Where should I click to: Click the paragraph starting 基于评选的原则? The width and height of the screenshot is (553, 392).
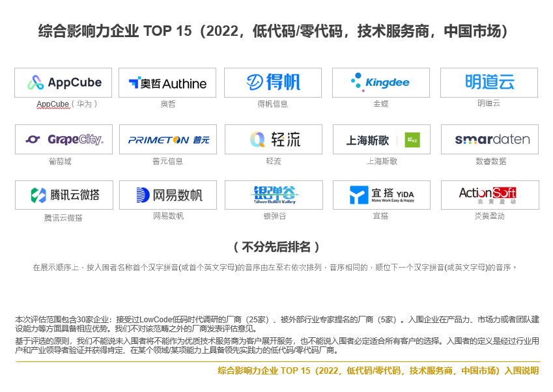[277, 346]
